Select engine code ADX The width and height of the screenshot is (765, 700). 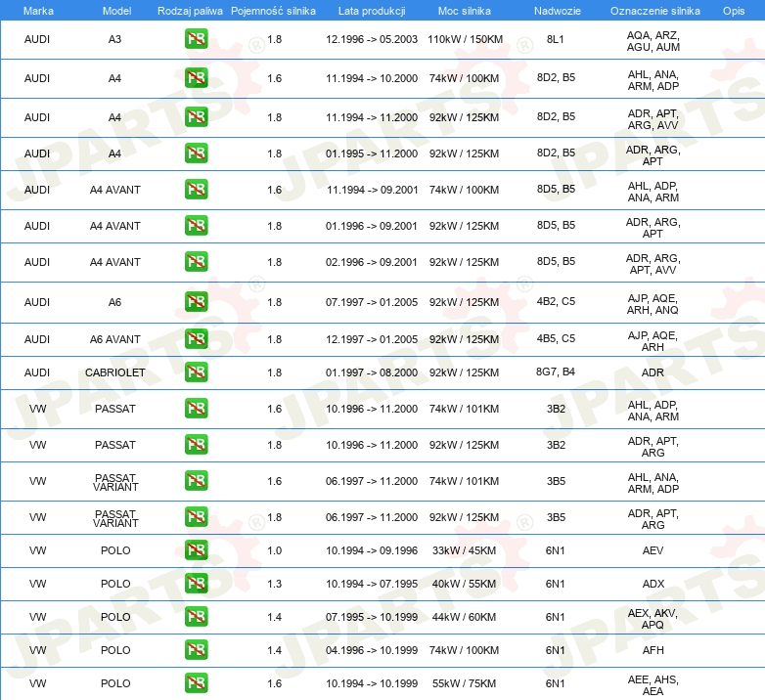653,584
